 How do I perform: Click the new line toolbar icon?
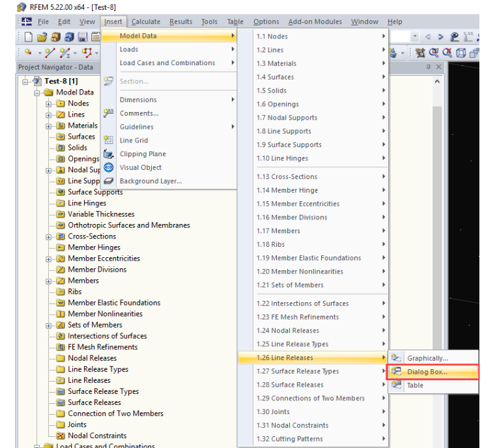(50, 53)
